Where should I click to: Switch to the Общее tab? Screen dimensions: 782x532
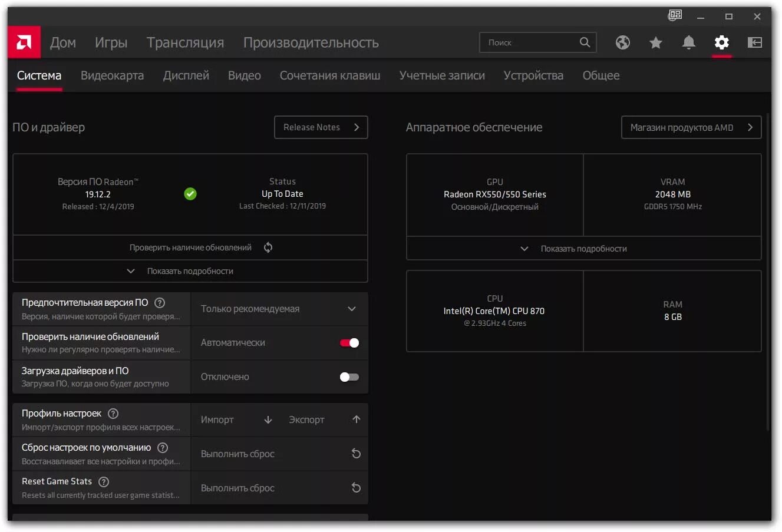coord(601,75)
